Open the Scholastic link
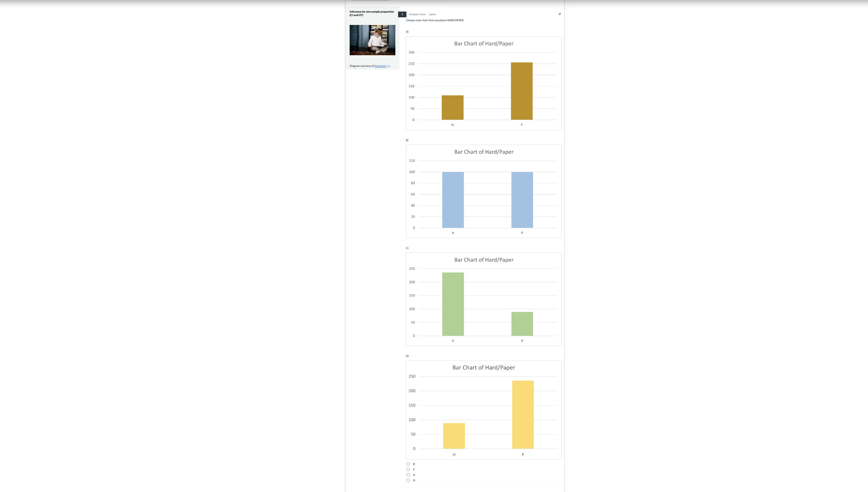868x492 pixels. tap(380, 66)
